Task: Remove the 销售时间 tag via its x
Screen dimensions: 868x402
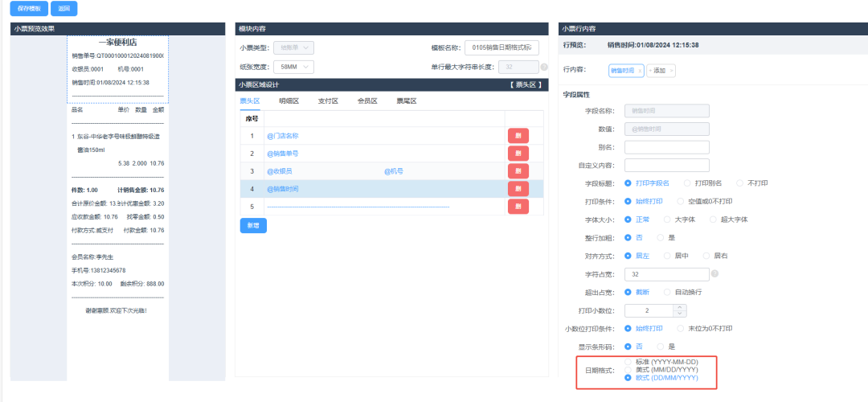Action: [640, 71]
